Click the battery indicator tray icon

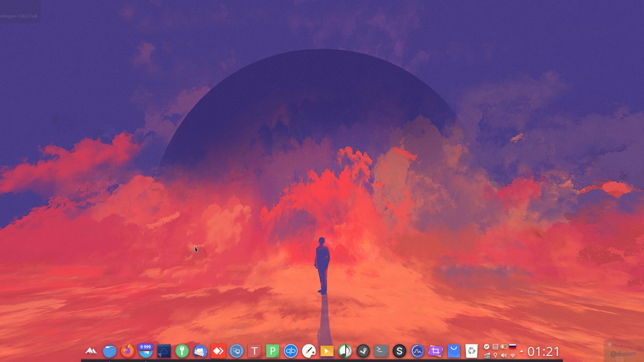click(504, 346)
